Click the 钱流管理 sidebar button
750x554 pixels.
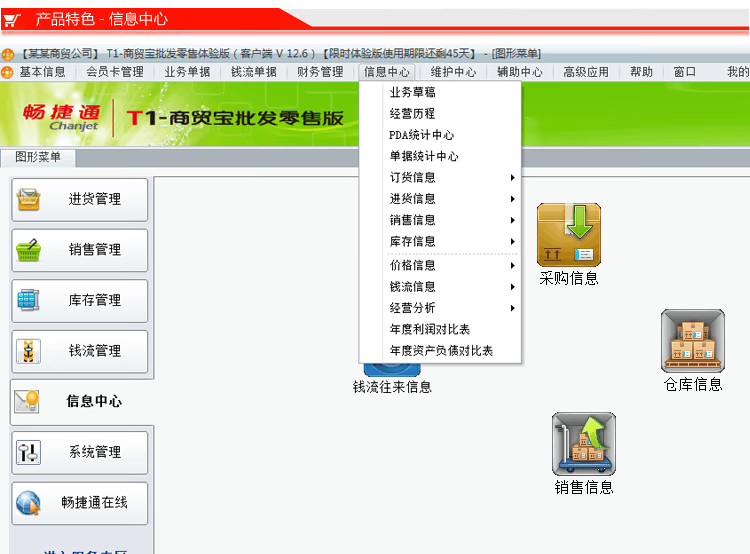pos(79,351)
